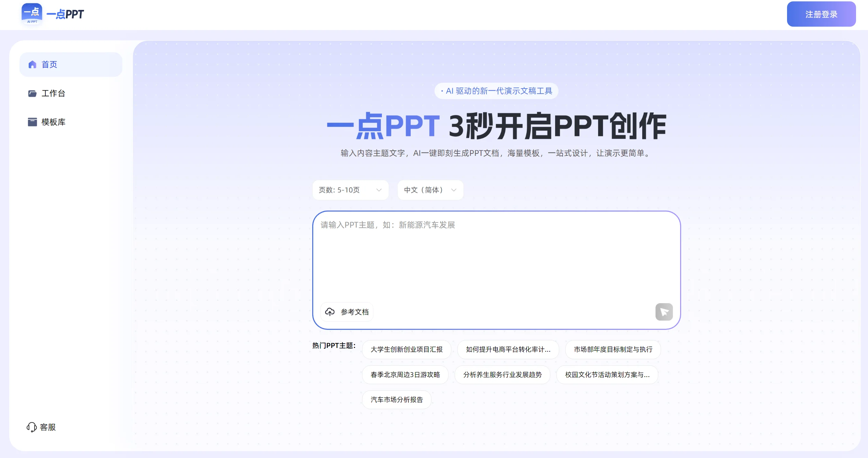This screenshot has width=868, height=458.
Task: Open the 中文（简体）language dropdown
Action: [430, 190]
